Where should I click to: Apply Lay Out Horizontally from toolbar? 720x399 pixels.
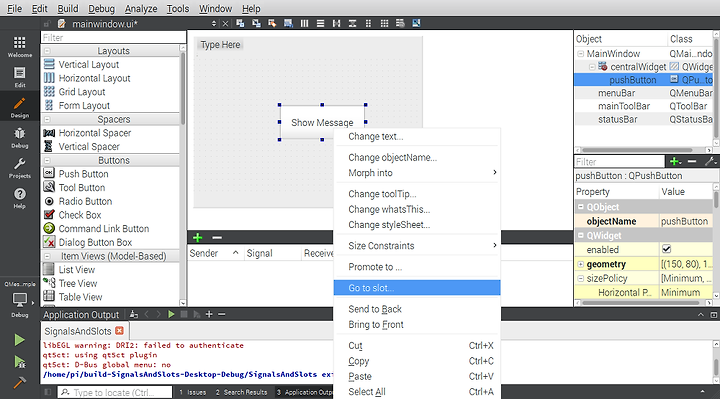(x=304, y=23)
